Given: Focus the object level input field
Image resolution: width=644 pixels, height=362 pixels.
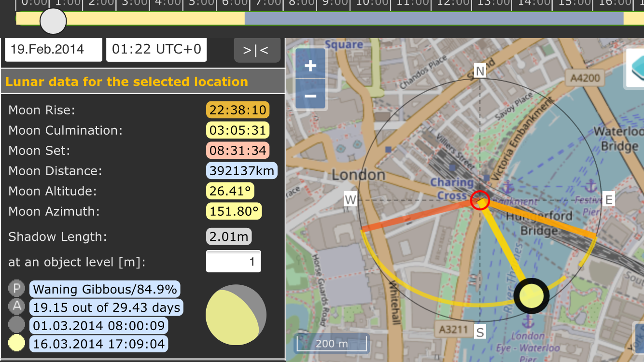Looking at the screenshot, I should (234, 262).
